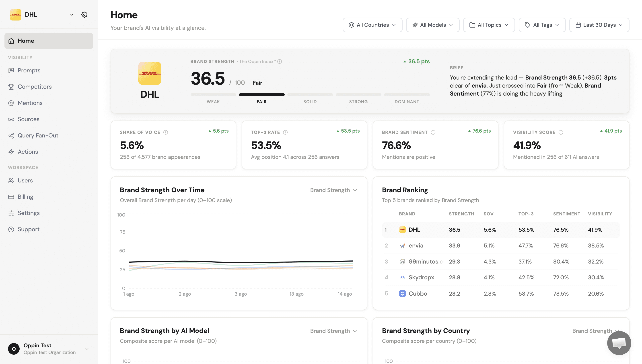This screenshot has width=642, height=364.
Task: Click info icon beside The Oppin Index
Action: (x=280, y=61)
